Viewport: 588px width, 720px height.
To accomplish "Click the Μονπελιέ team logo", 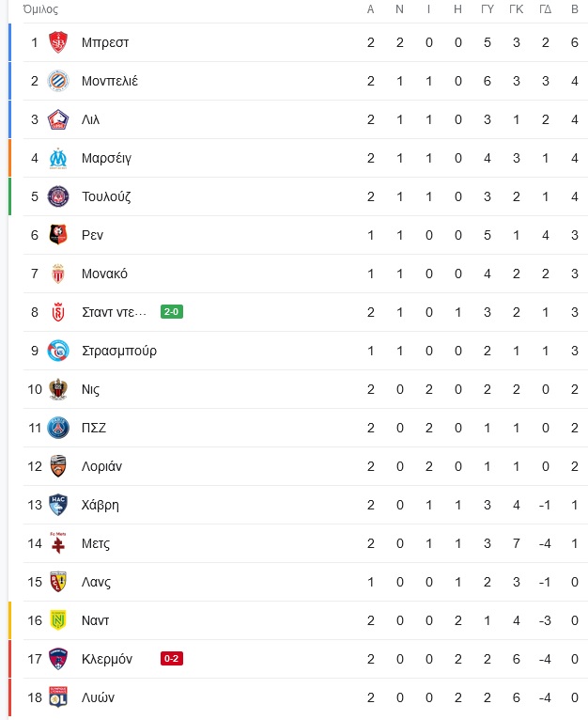I will tap(58, 81).
